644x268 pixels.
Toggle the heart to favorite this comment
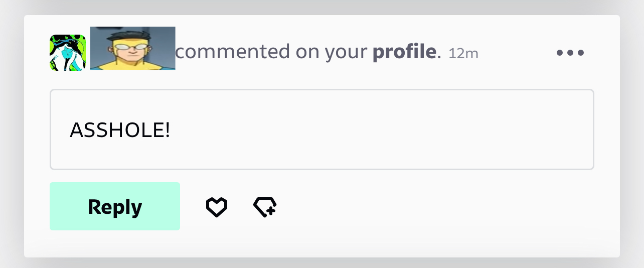217,207
